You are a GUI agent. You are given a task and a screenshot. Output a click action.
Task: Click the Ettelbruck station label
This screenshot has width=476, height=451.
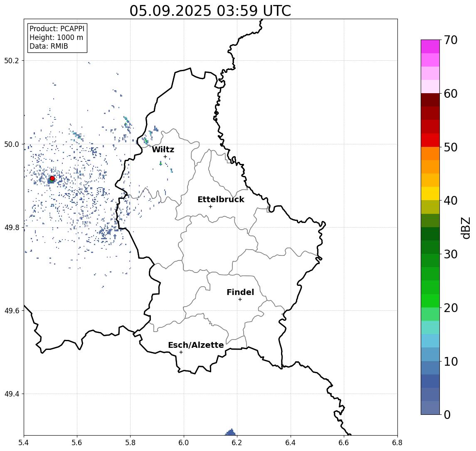pos(221,199)
